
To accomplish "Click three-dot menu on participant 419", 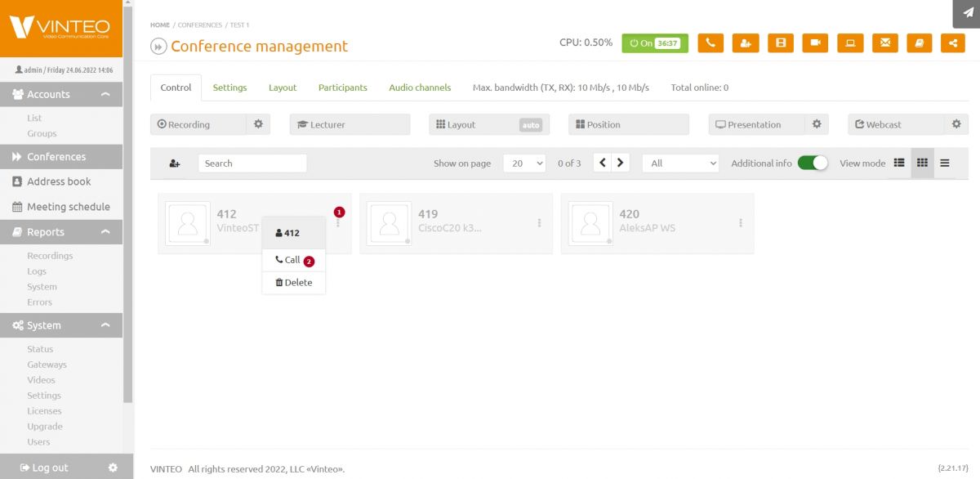I will pyautogui.click(x=539, y=222).
